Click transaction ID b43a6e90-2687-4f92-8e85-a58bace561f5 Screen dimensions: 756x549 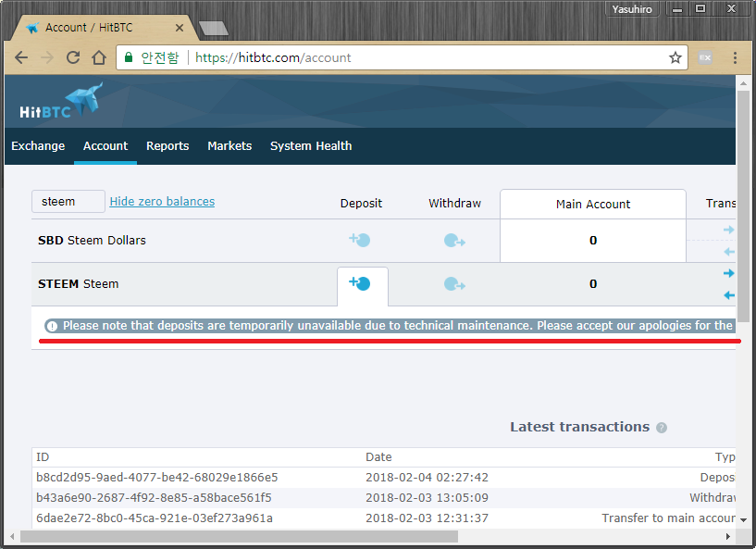[x=154, y=497]
